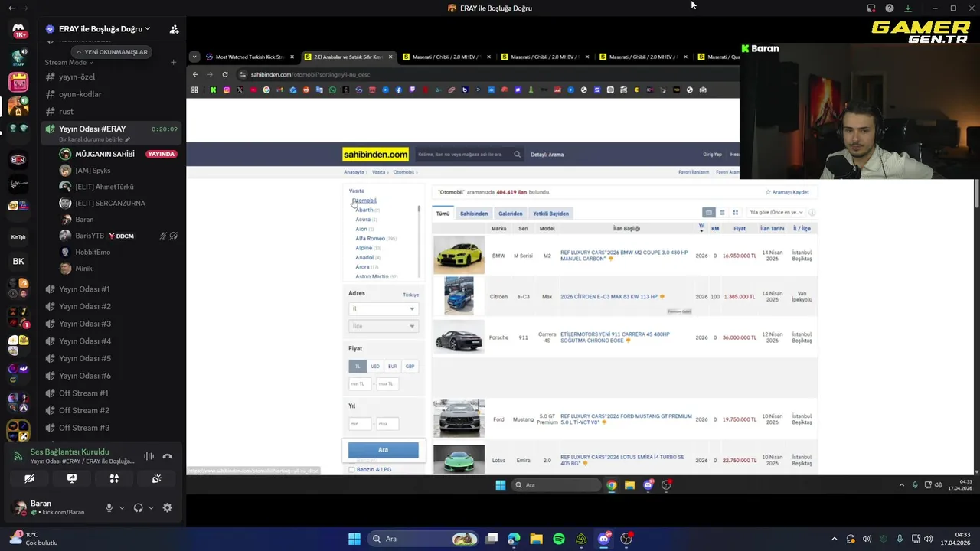Image resolution: width=980 pixels, height=551 pixels.
Task: Open the soundboard icon in voice panel
Action: point(157,479)
